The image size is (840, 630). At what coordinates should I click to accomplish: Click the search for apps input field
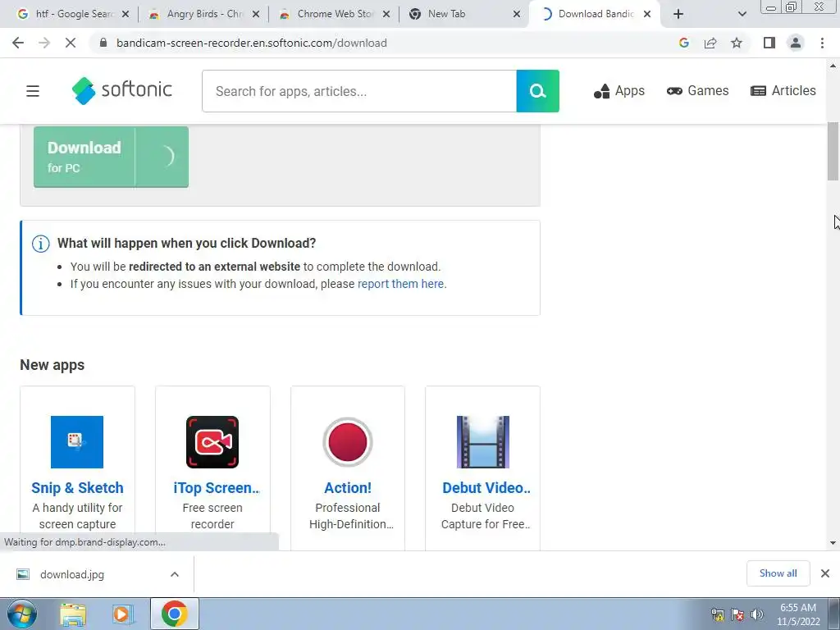[x=359, y=91]
